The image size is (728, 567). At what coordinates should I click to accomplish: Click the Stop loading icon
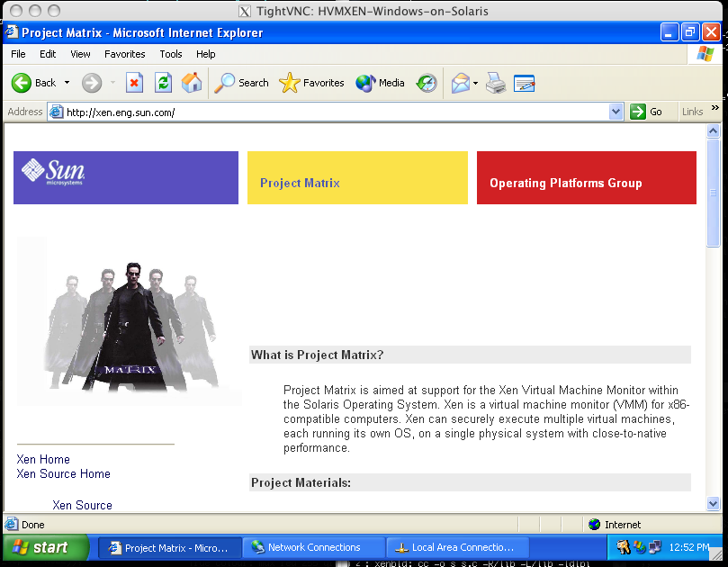tap(134, 83)
